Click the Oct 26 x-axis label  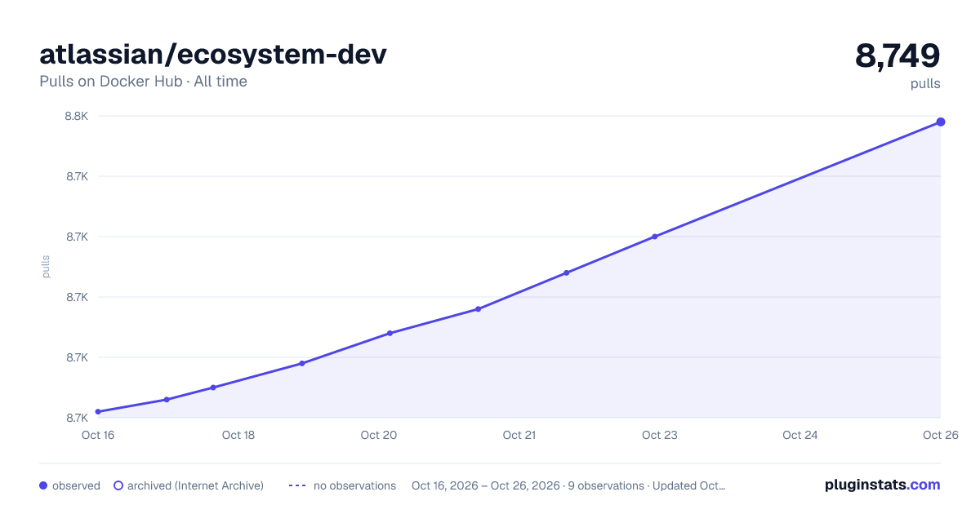939,435
